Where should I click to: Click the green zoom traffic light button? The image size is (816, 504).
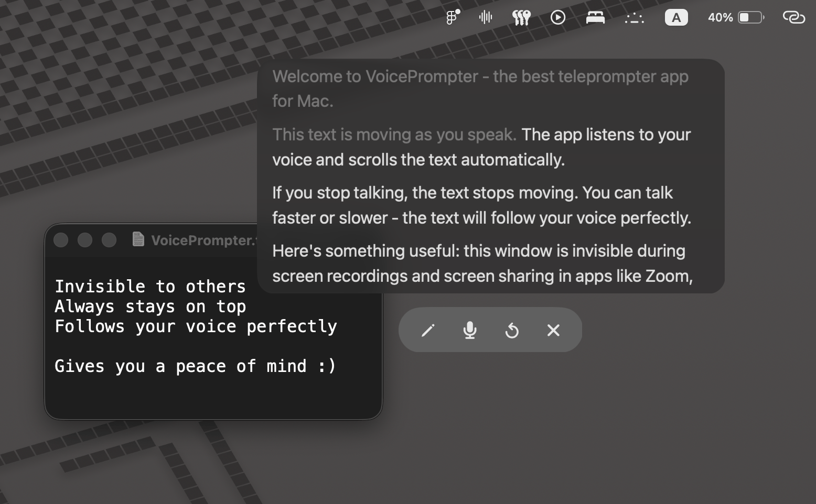(x=109, y=239)
